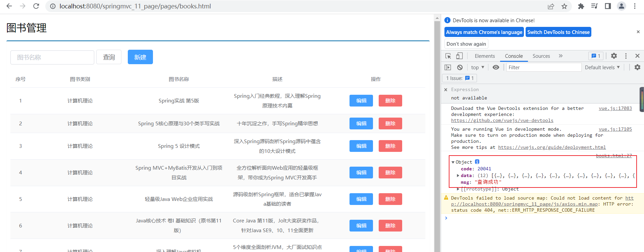
Task: Open Default levels log dropdown
Action: 602,68
